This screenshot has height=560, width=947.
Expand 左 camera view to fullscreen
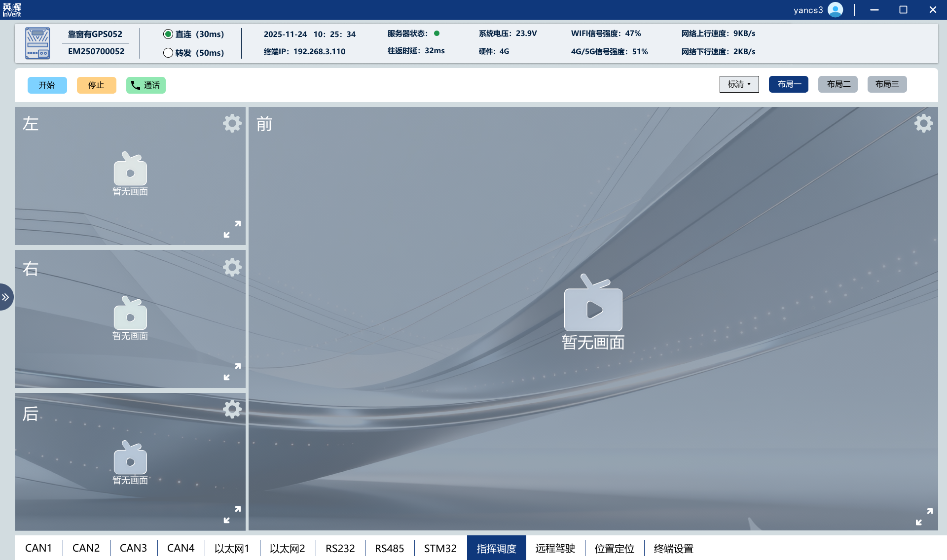(x=232, y=229)
